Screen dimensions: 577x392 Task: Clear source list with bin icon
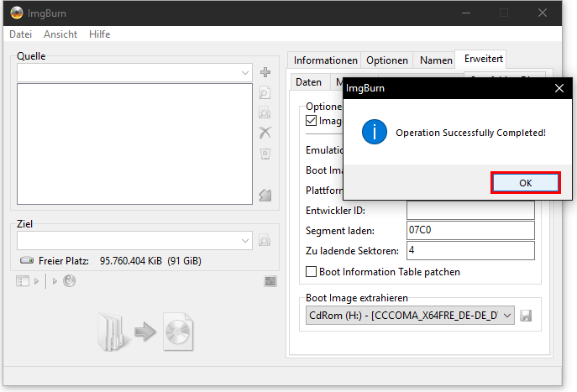(265, 154)
